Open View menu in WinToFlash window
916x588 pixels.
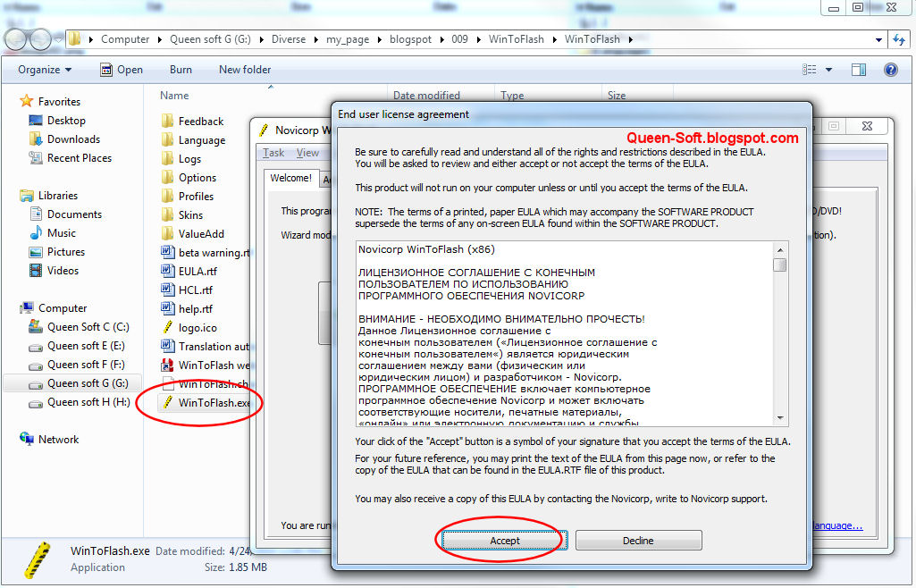pyautogui.click(x=307, y=153)
